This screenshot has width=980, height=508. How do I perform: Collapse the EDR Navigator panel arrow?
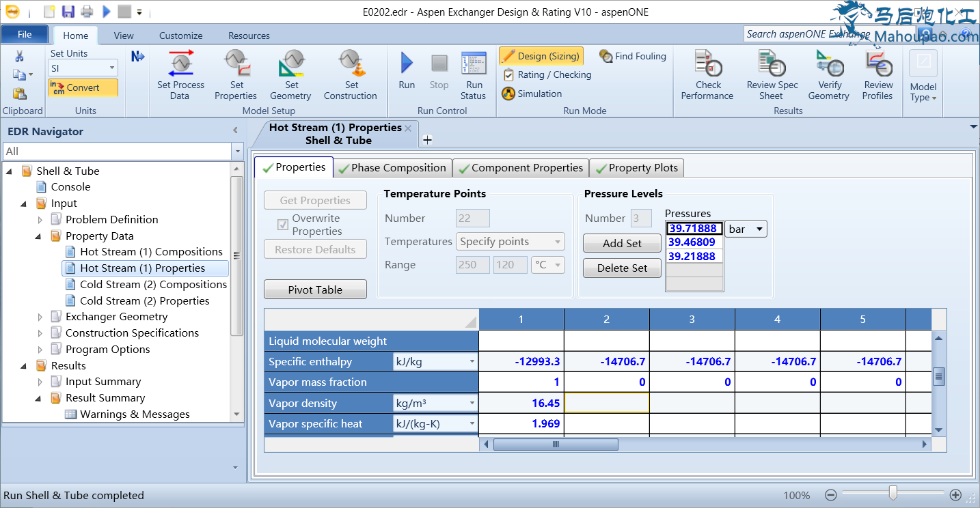click(235, 130)
